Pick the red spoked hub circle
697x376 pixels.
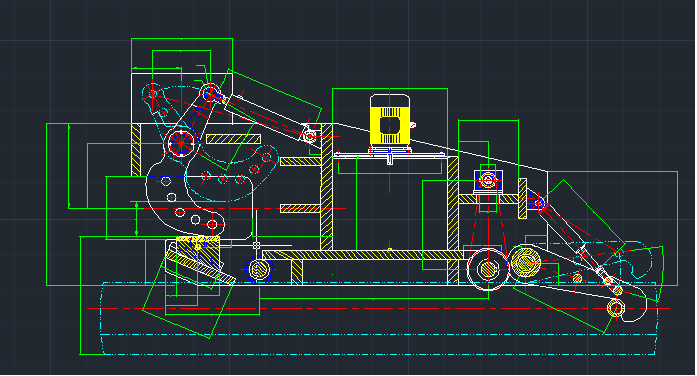coord(181,143)
